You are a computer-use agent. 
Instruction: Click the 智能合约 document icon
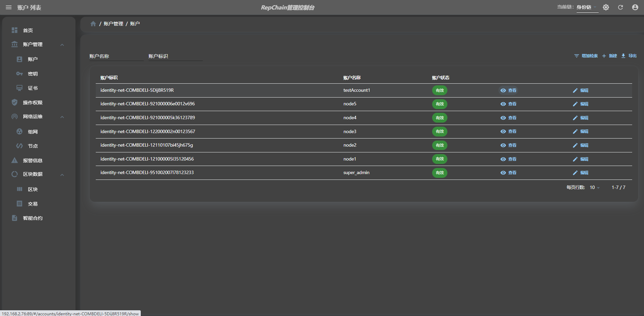coord(15,218)
